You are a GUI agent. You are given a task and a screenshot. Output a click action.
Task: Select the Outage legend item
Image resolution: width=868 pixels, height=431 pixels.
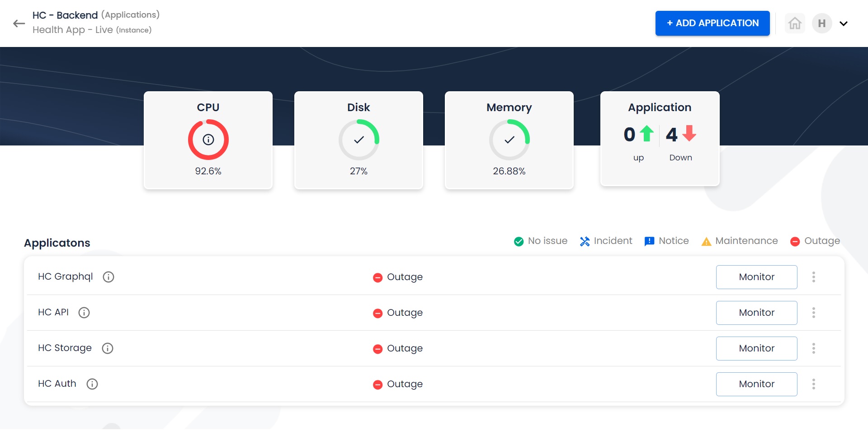[x=815, y=241]
